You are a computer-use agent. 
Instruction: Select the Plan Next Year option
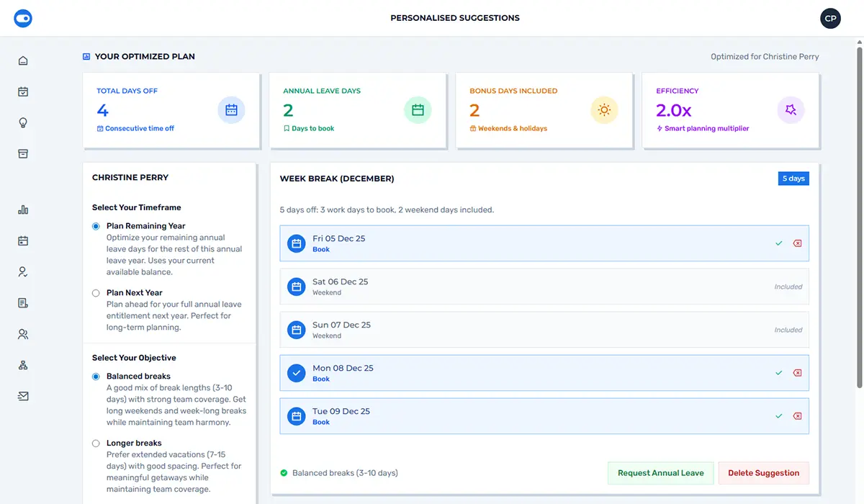coord(95,293)
